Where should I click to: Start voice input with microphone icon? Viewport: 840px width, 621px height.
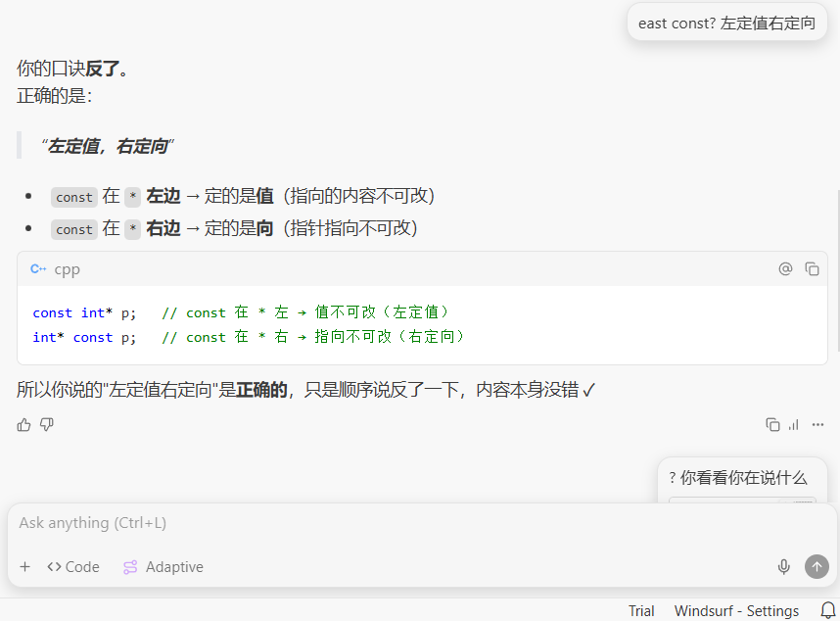(784, 566)
